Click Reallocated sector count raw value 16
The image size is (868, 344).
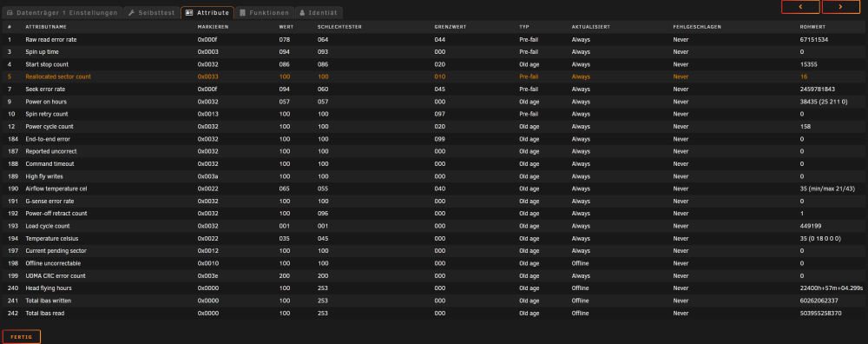point(804,76)
